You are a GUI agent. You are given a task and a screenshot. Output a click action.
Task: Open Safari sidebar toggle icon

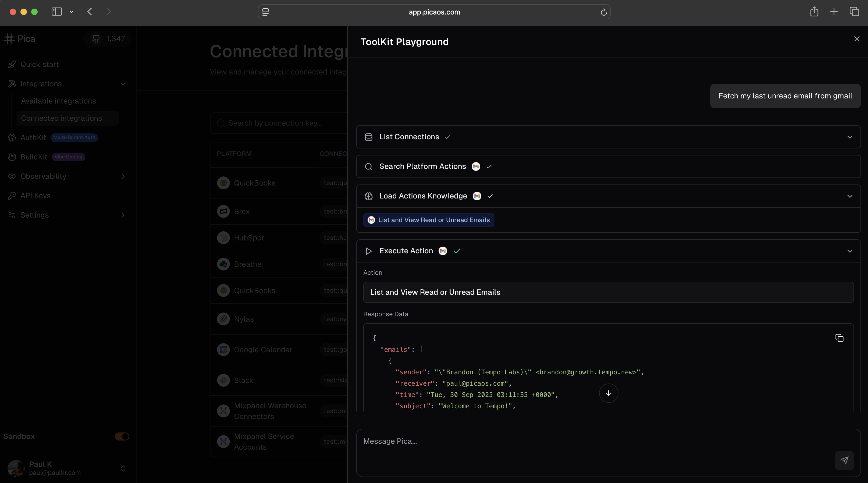57,12
